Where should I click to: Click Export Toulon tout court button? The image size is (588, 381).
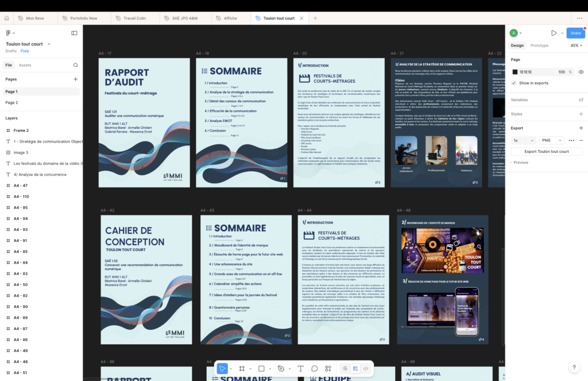click(547, 151)
